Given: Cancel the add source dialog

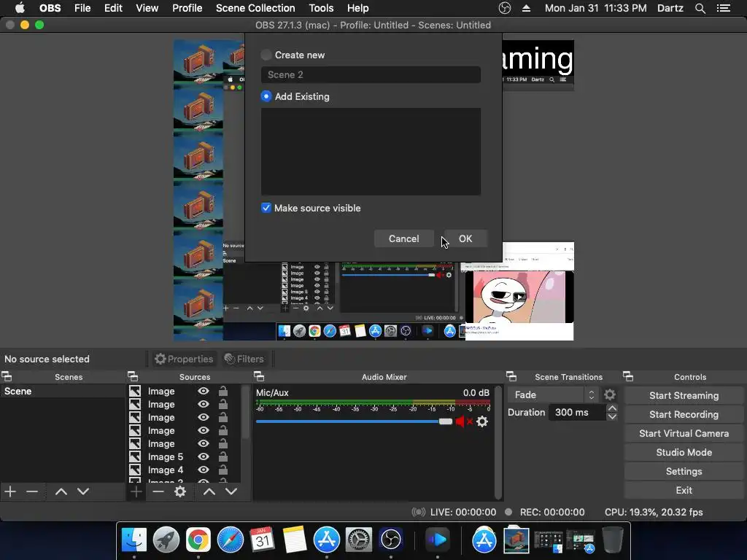Looking at the screenshot, I should (404, 238).
